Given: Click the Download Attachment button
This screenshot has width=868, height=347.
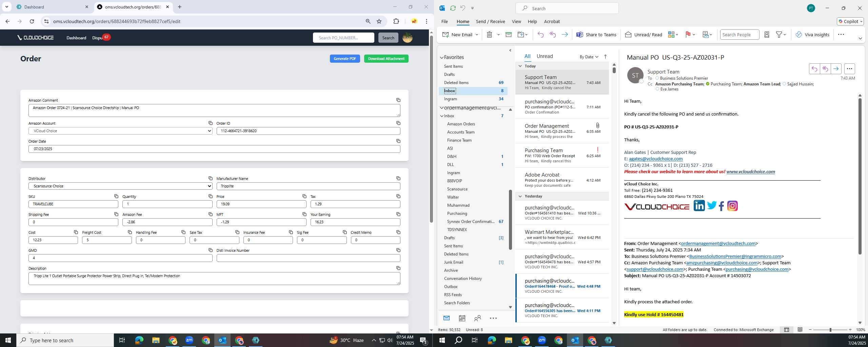Looking at the screenshot, I should (386, 59).
